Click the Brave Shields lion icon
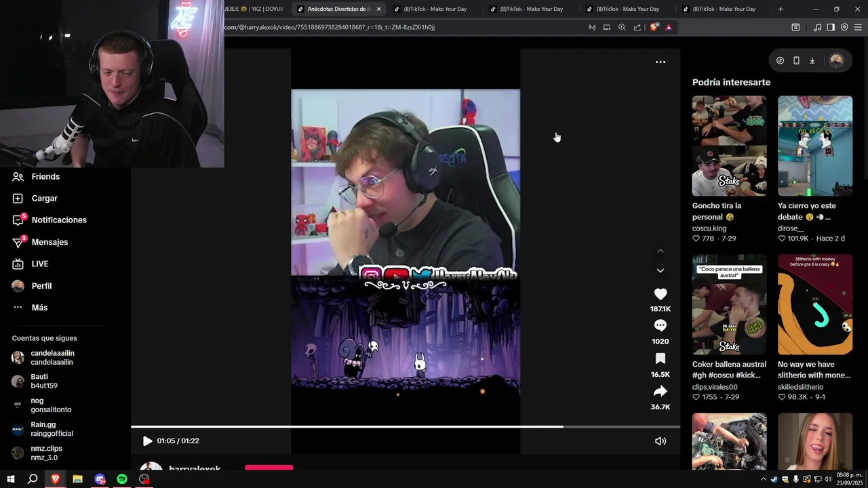 (654, 27)
